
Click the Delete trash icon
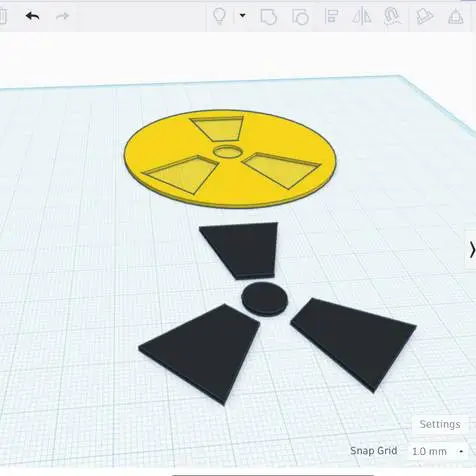coord(3,16)
